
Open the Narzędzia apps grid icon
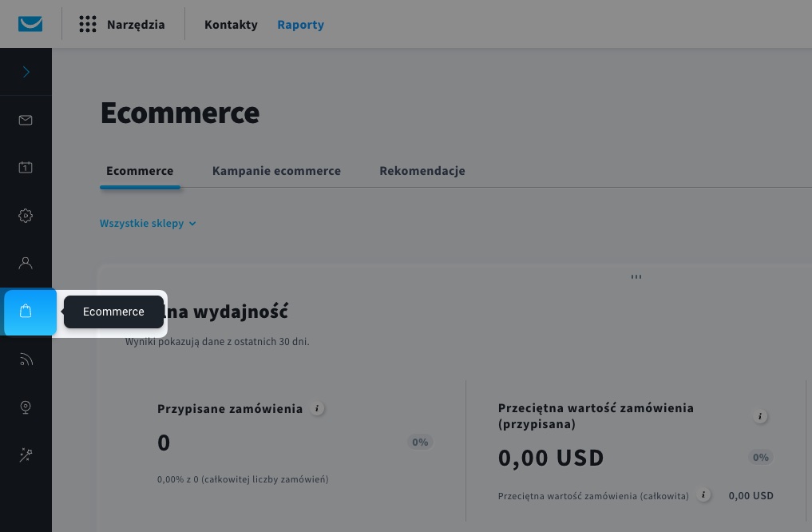coord(88,24)
